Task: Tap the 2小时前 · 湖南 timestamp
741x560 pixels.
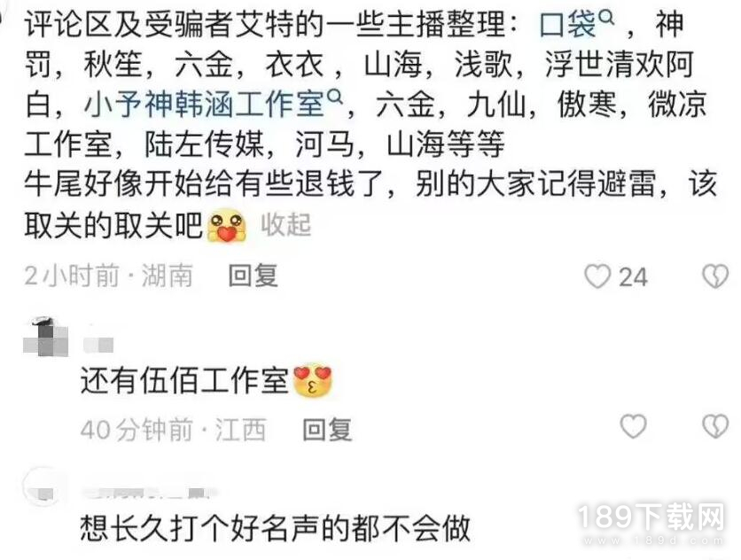Action: click(109, 276)
